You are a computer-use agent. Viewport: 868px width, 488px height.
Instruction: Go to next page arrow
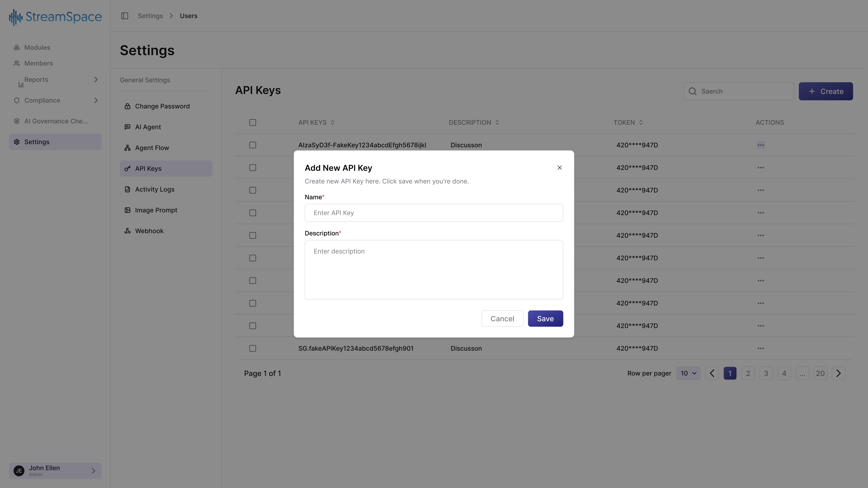pyautogui.click(x=839, y=374)
